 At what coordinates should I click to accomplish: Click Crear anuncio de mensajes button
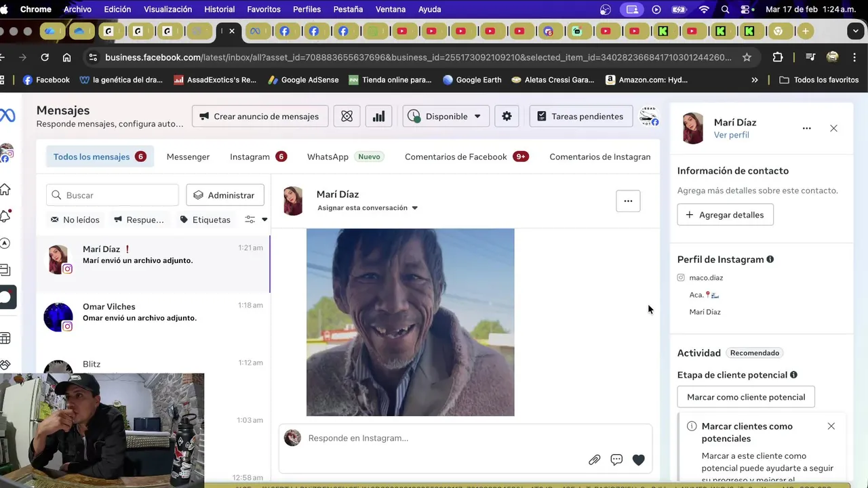point(260,116)
